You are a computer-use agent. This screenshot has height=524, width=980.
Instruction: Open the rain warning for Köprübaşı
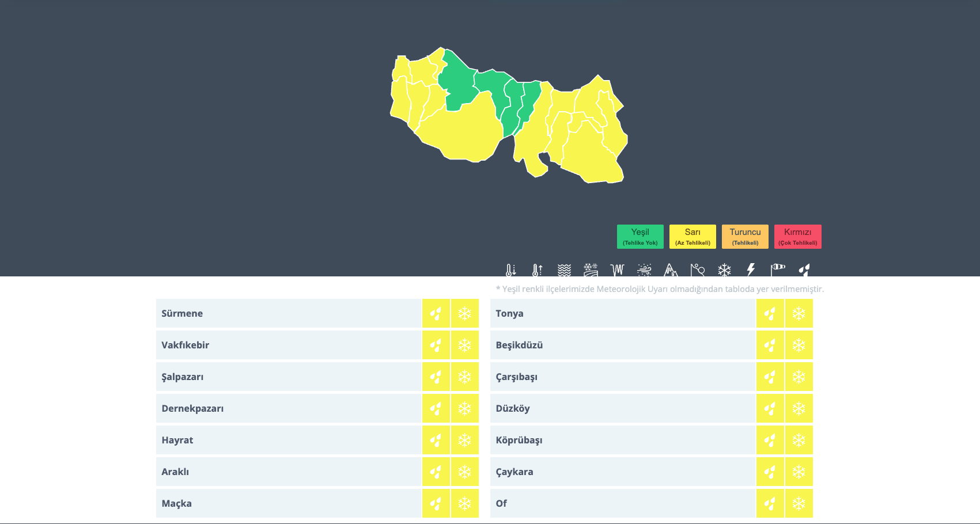point(770,440)
